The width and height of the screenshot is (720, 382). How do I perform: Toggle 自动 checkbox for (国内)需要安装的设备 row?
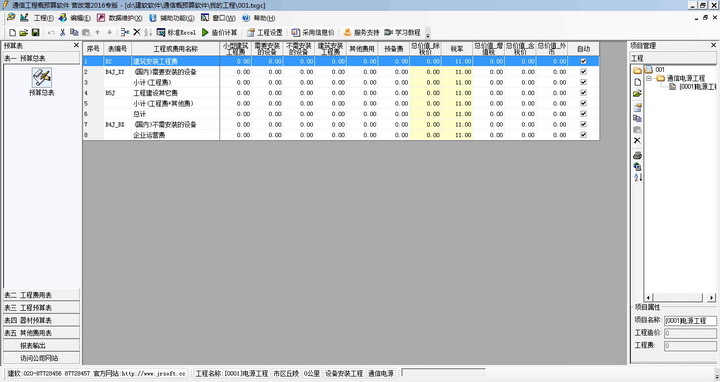coord(583,72)
